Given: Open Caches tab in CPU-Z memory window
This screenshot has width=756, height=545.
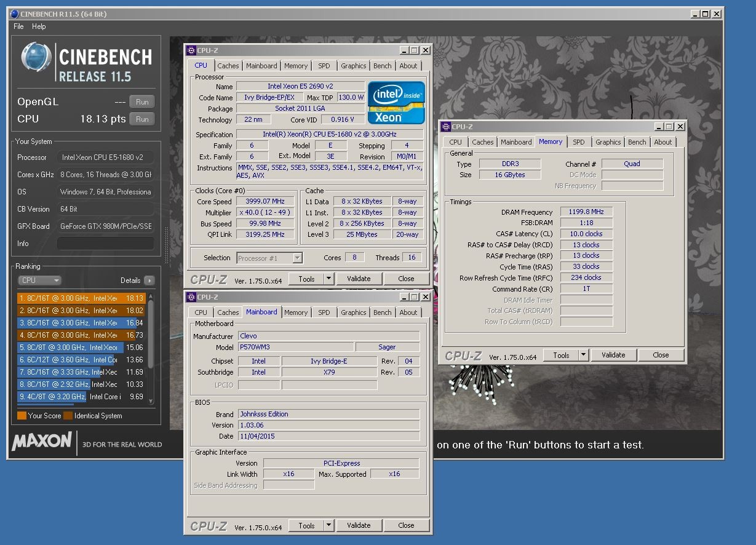Looking at the screenshot, I should pos(483,142).
